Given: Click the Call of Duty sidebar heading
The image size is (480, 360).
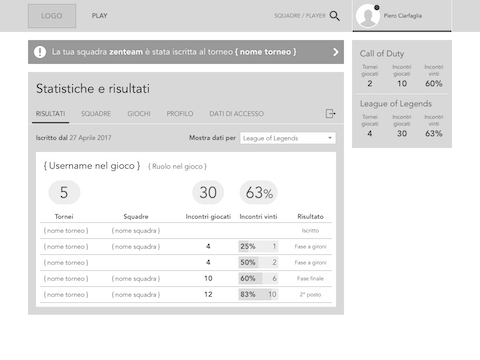Looking at the screenshot, I should pyautogui.click(x=382, y=54).
